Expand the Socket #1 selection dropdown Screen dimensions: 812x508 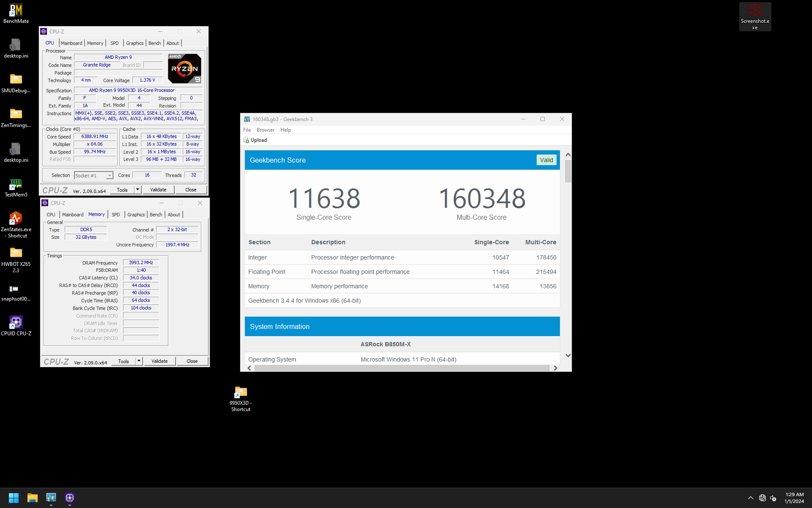(110, 176)
